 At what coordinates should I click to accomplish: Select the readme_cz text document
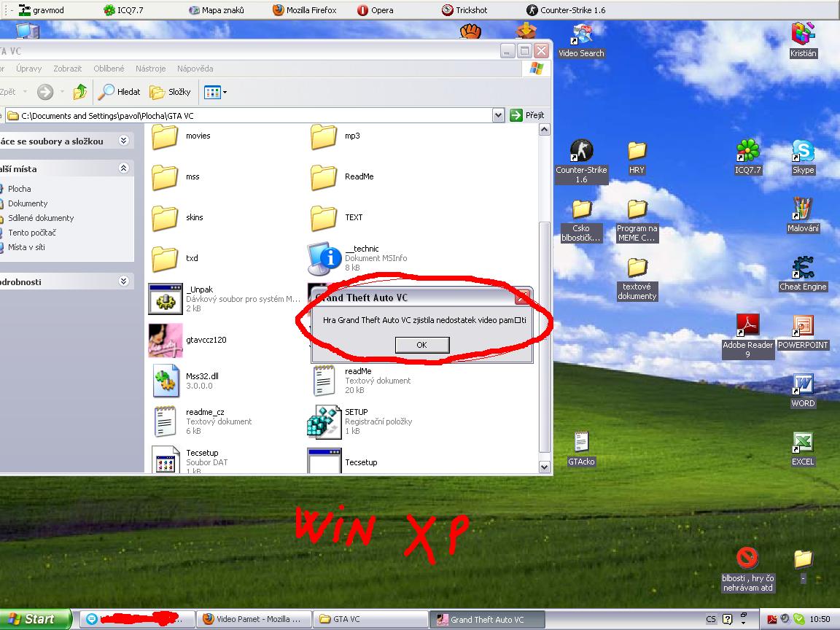(x=203, y=421)
